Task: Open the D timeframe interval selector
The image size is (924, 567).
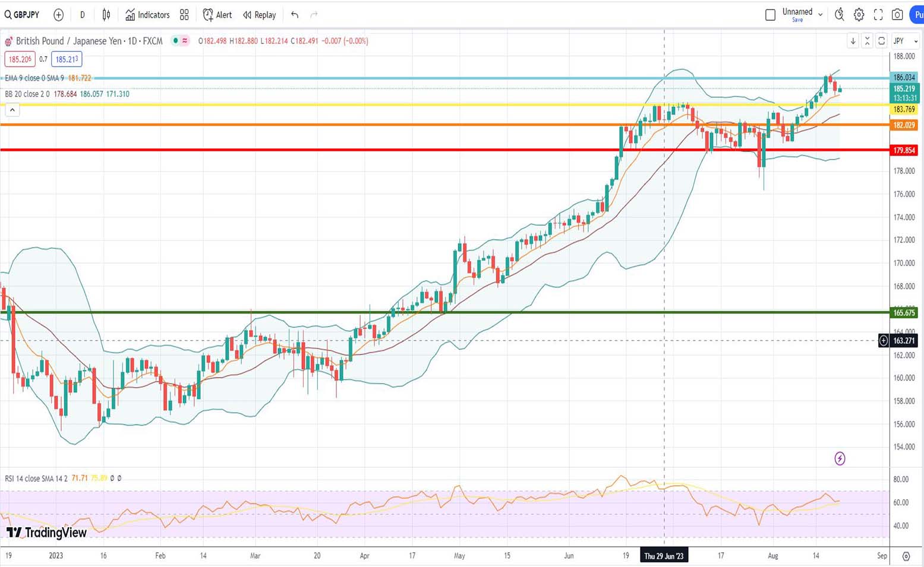Action: 82,15
